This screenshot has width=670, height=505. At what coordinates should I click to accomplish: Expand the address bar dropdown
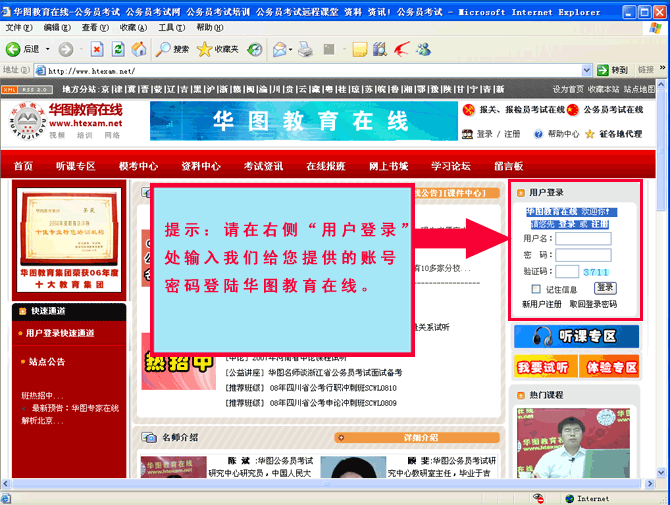pyautogui.click(x=587, y=70)
